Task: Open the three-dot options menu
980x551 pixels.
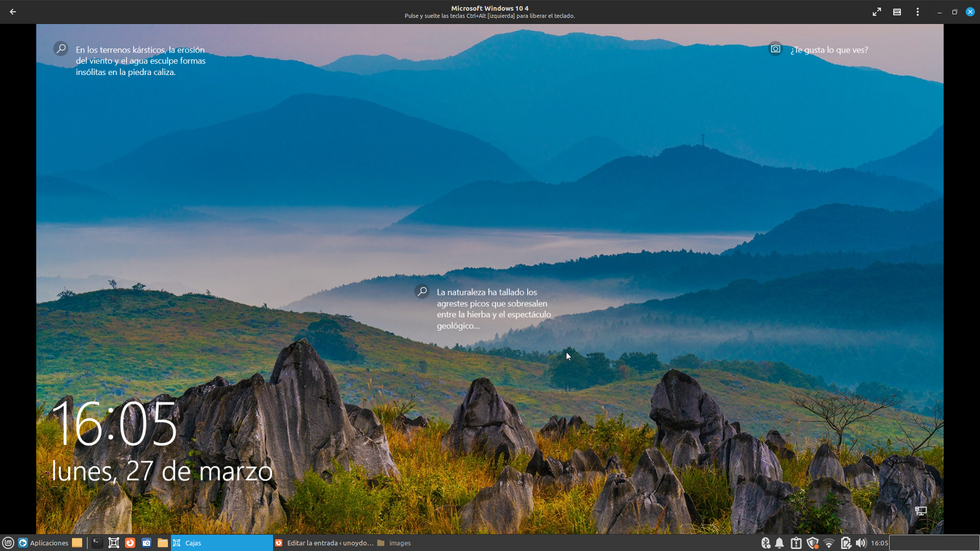Action: [x=917, y=12]
